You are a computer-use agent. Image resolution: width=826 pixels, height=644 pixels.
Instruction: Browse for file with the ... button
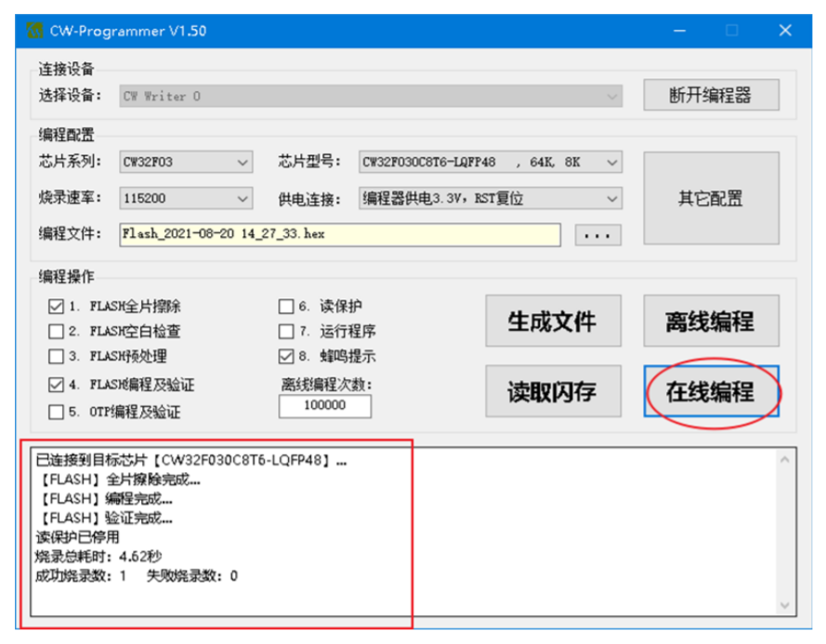[x=598, y=235]
